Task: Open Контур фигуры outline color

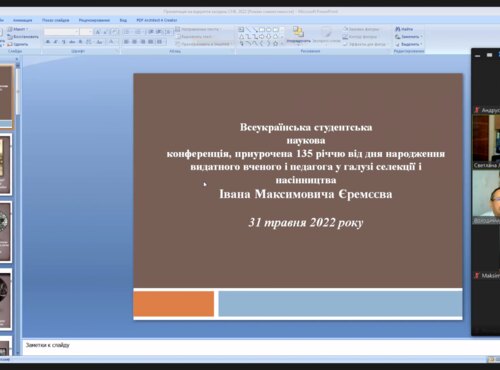Action: click(360, 37)
